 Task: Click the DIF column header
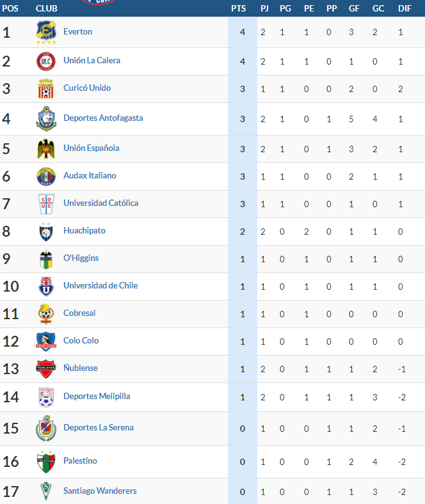[405, 8]
